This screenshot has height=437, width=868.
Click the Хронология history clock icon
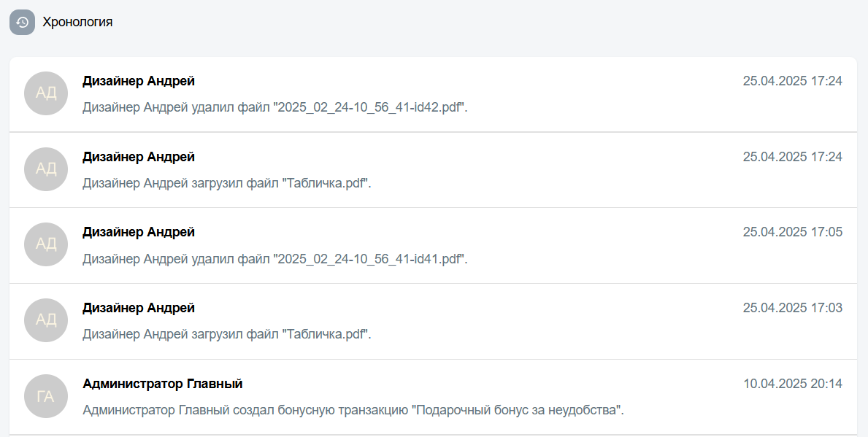pyautogui.click(x=22, y=22)
